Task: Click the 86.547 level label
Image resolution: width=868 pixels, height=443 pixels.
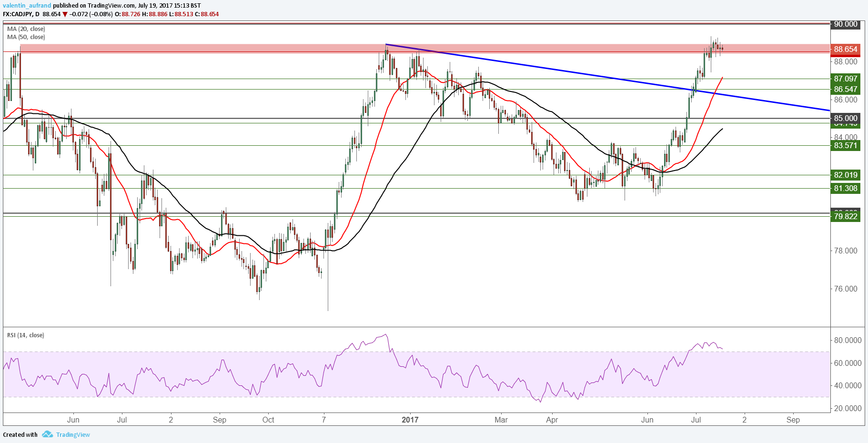Action: 846,89
